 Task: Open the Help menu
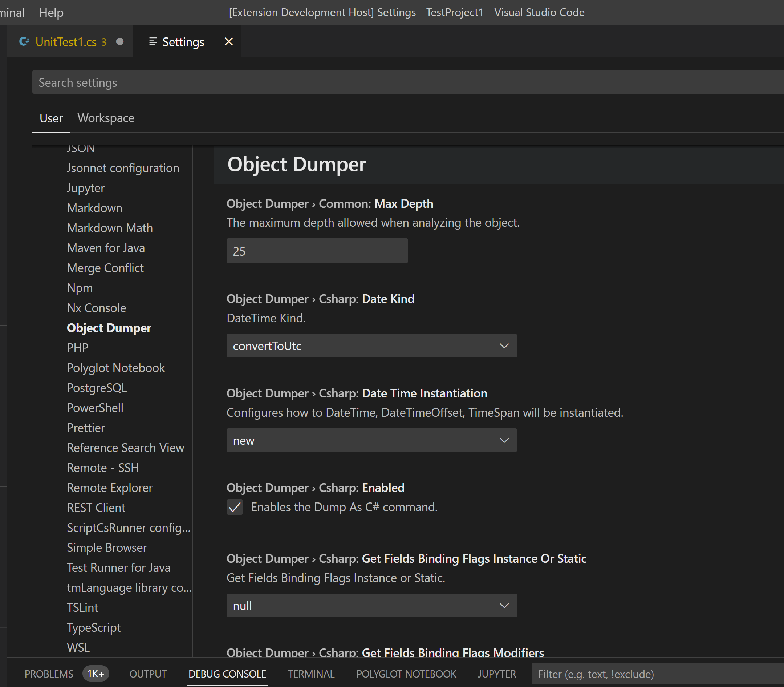[51, 12]
